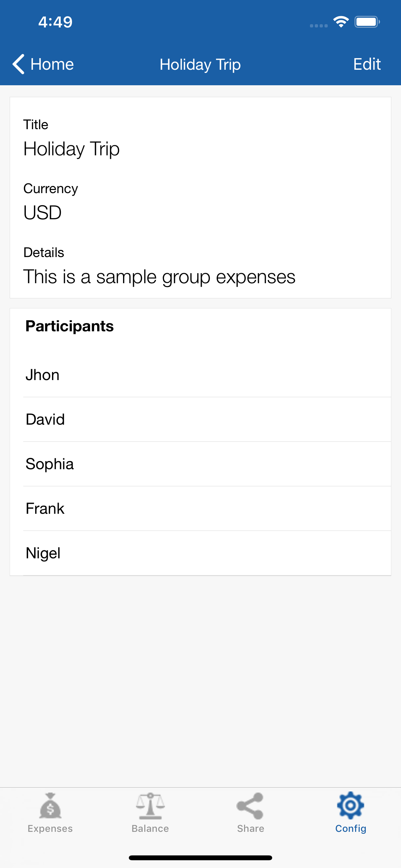Go back using the Home label
The width and height of the screenshot is (401, 868).
(x=52, y=64)
